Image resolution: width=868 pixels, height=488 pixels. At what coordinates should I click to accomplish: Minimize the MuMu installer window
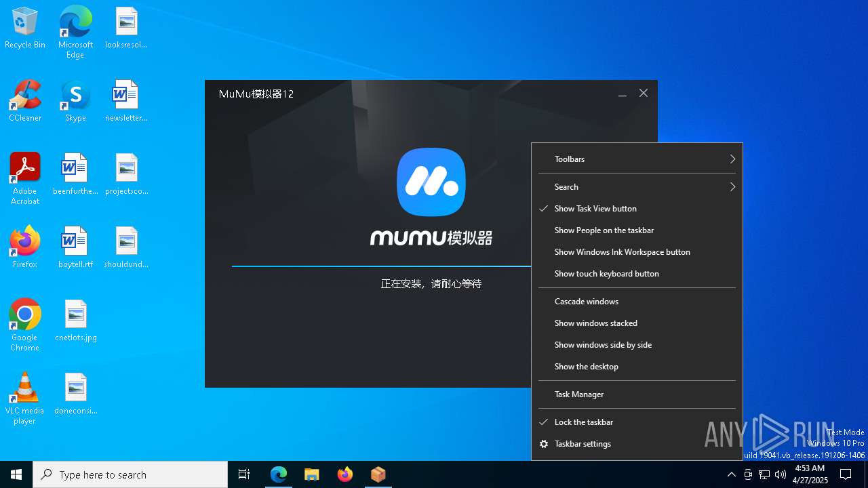point(622,94)
